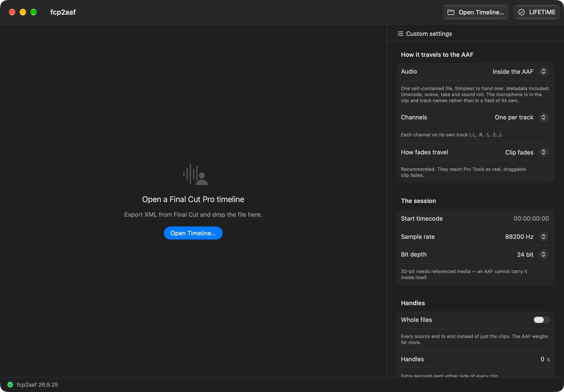Click the sliders icon beside Custom settings
564x392 pixels.
[x=400, y=34]
